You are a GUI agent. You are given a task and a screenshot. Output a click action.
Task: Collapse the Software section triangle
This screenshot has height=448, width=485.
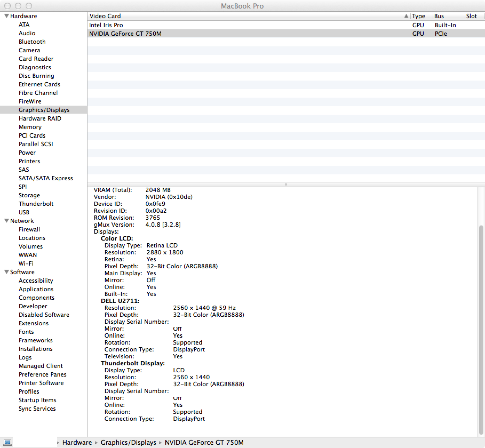7,272
